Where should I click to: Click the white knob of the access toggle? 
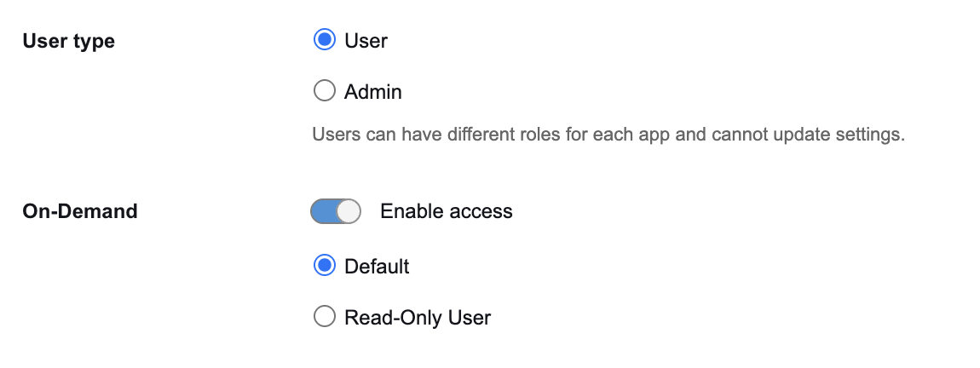[x=348, y=211]
